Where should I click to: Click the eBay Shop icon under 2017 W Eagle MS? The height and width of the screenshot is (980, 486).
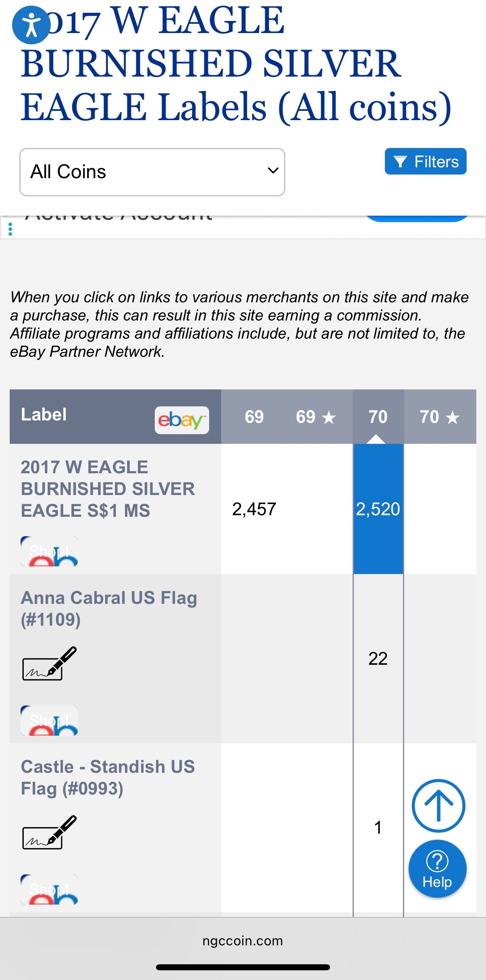pos(49,551)
